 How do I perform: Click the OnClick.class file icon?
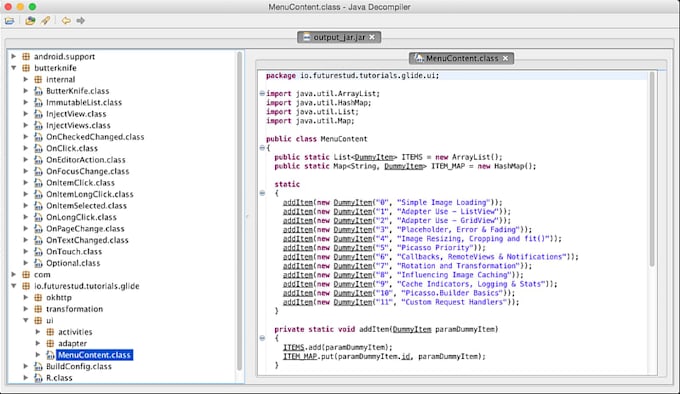click(38, 148)
